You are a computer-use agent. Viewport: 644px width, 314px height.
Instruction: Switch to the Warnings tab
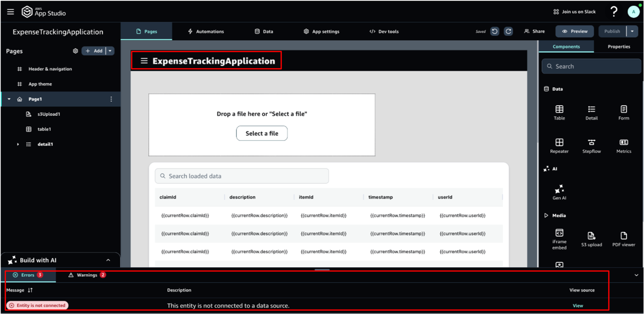tap(87, 275)
